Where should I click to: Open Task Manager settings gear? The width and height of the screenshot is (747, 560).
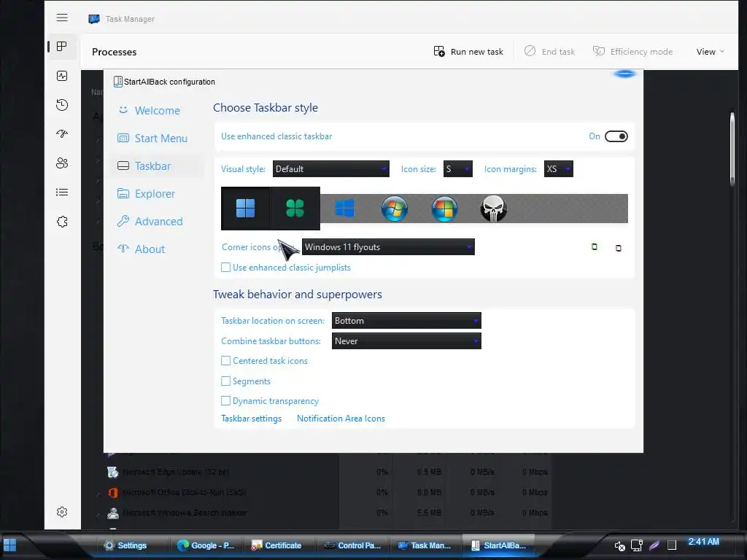62,512
